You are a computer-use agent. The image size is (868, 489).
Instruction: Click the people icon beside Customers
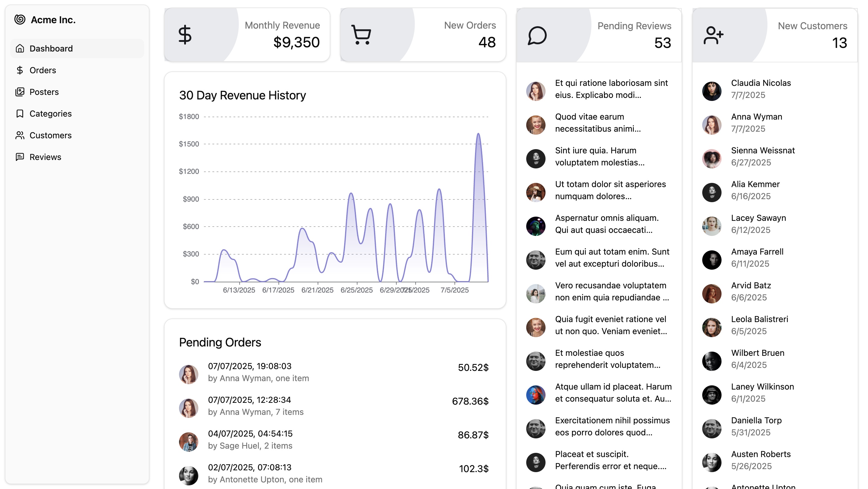pyautogui.click(x=20, y=135)
